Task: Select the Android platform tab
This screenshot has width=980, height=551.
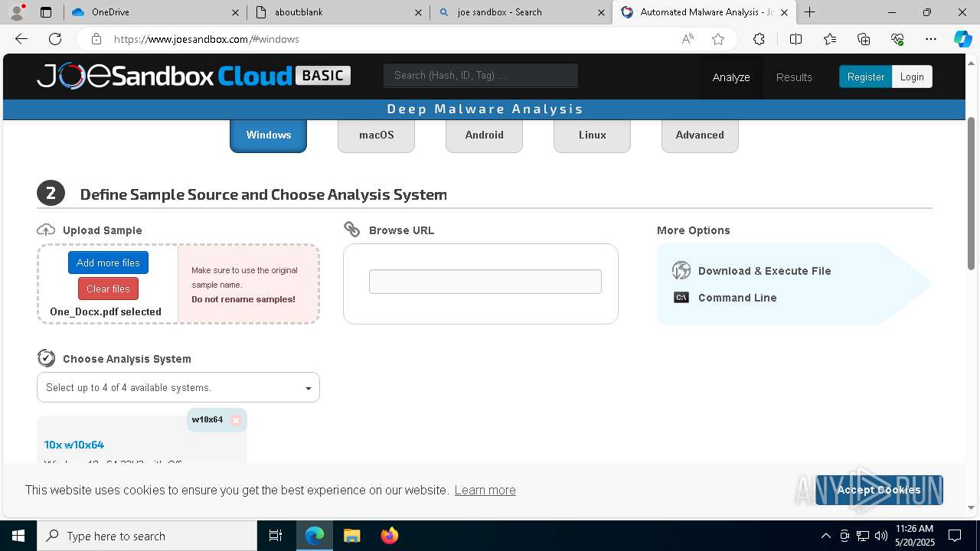Action: (x=484, y=135)
